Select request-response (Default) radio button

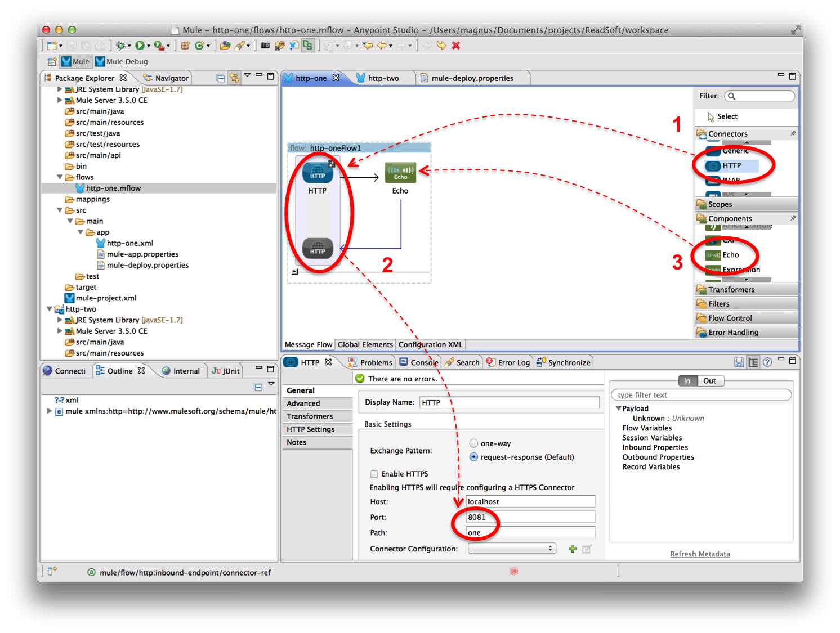pos(473,457)
